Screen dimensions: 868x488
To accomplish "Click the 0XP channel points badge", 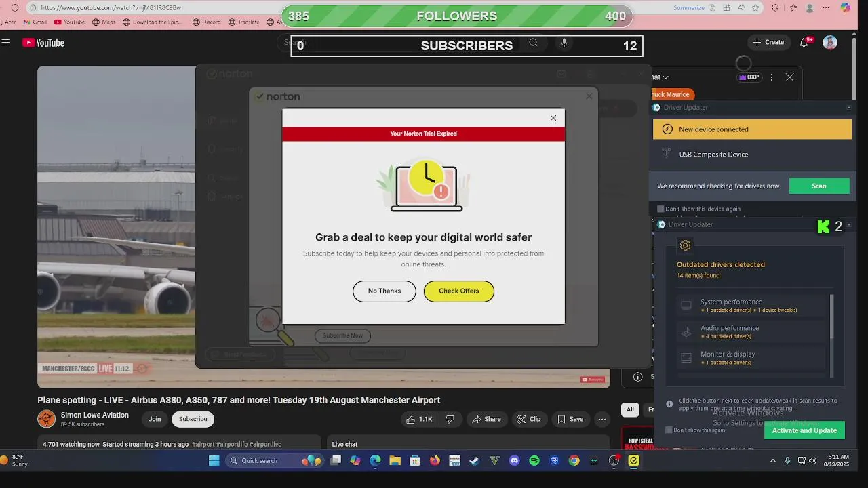I will (x=749, y=77).
